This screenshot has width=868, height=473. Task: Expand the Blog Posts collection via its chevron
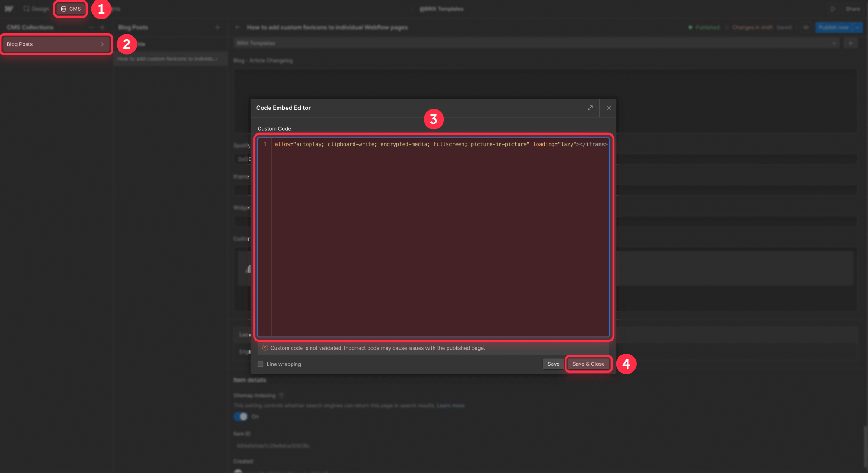pyautogui.click(x=103, y=44)
